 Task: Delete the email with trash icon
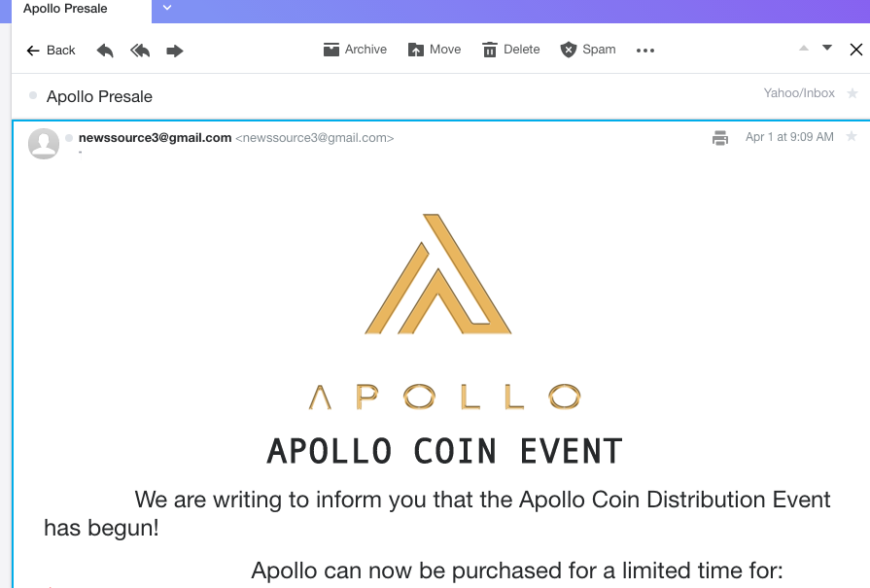511,50
